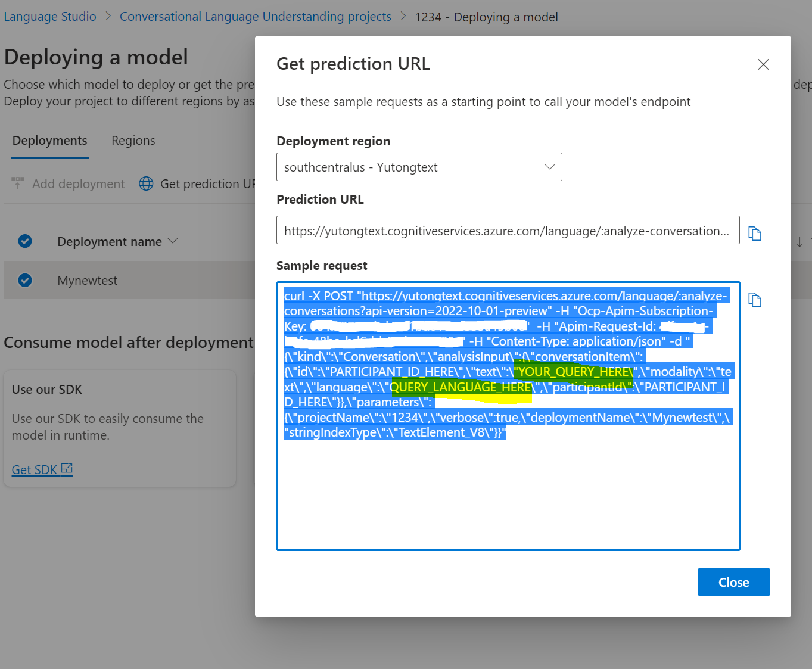Copy the sample request code
812x669 pixels.
coord(754,300)
